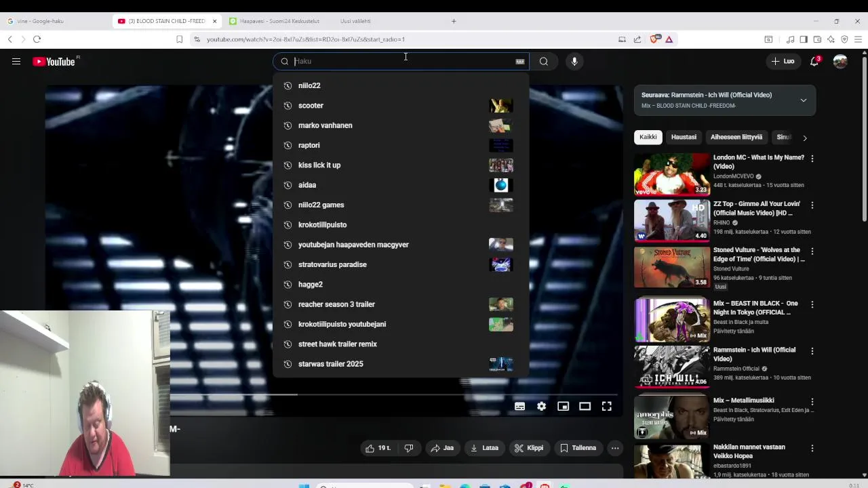Open options for London MC video
Image resolution: width=868 pixels, height=488 pixels.
pyautogui.click(x=812, y=159)
